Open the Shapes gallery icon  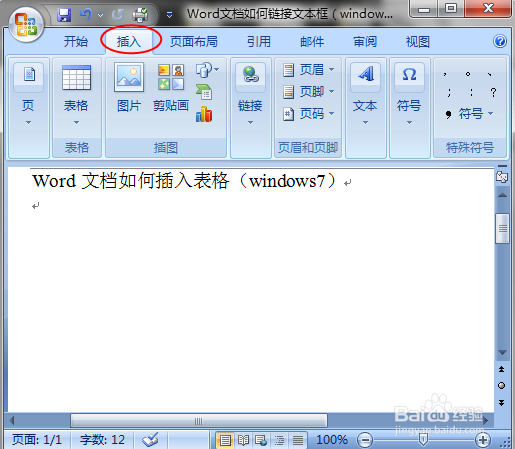204,70
